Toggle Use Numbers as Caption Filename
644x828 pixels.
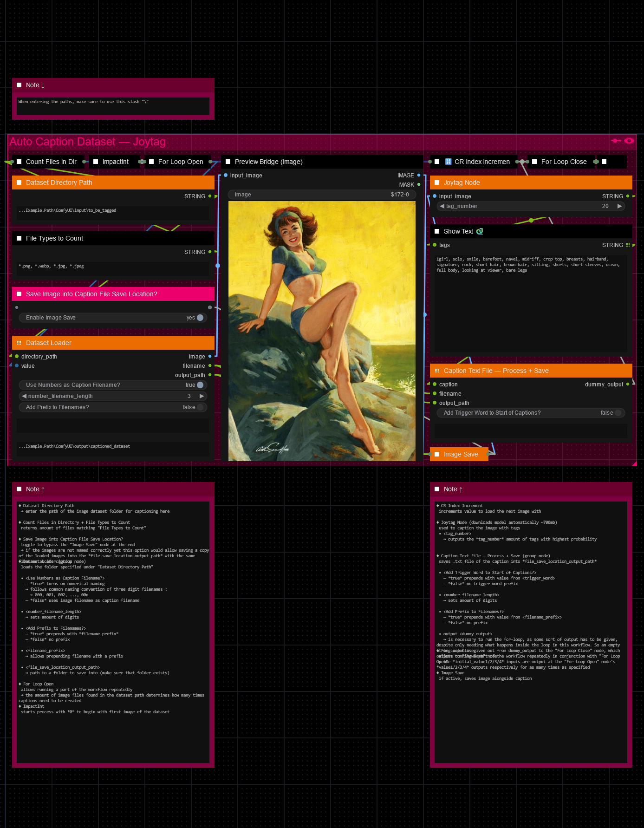(x=200, y=385)
